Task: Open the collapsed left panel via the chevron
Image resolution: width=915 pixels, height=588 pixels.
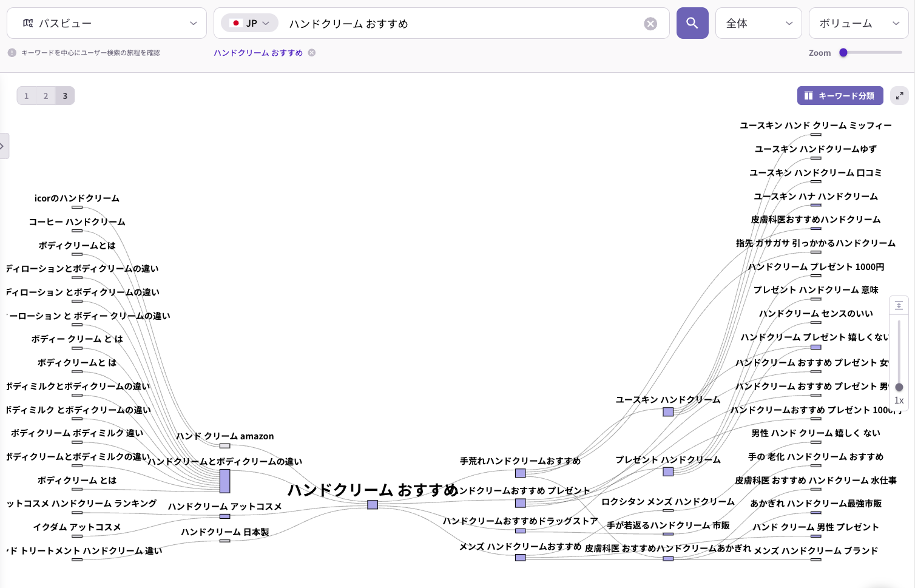Action: pyautogui.click(x=4, y=146)
